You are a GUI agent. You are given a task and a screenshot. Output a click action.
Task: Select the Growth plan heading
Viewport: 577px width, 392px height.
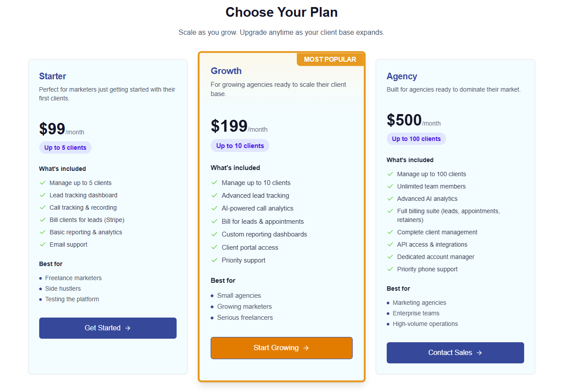click(226, 70)
